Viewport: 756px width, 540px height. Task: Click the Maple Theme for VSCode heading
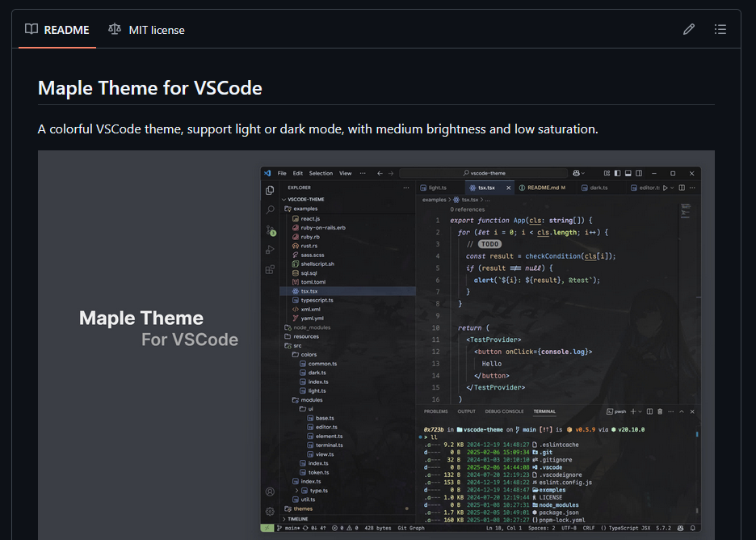pyautogui.click(x=150, y=88)
